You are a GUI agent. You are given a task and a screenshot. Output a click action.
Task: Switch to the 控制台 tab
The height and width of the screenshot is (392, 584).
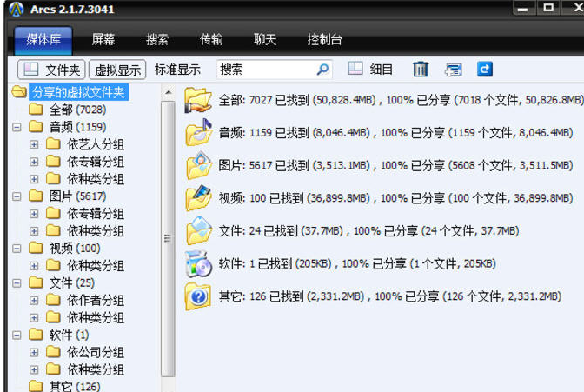click(x=324, y=39)
